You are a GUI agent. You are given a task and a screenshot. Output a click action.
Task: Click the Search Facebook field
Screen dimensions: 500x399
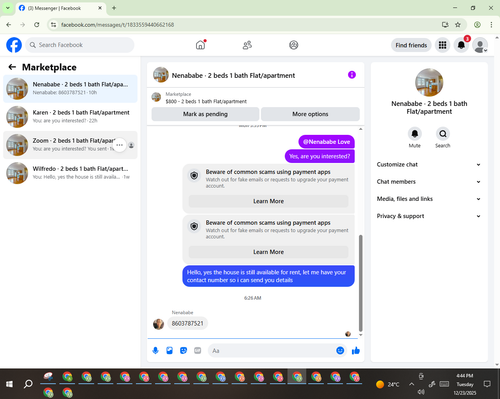point(80,45)
